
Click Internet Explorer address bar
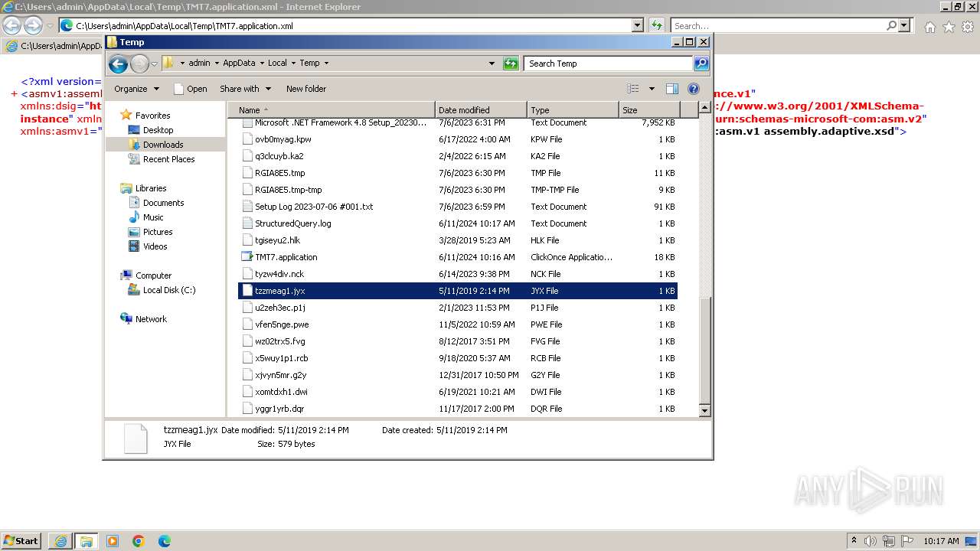tap(352, 26)
